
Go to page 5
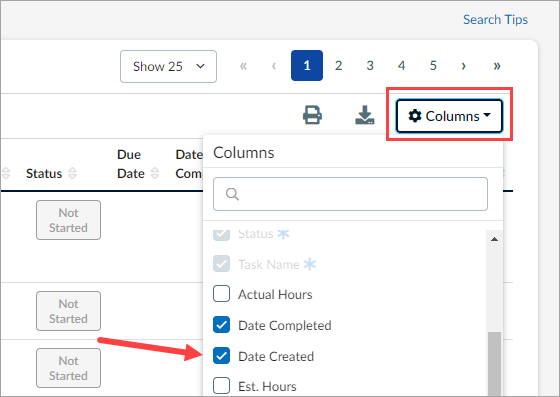point(433,66)
